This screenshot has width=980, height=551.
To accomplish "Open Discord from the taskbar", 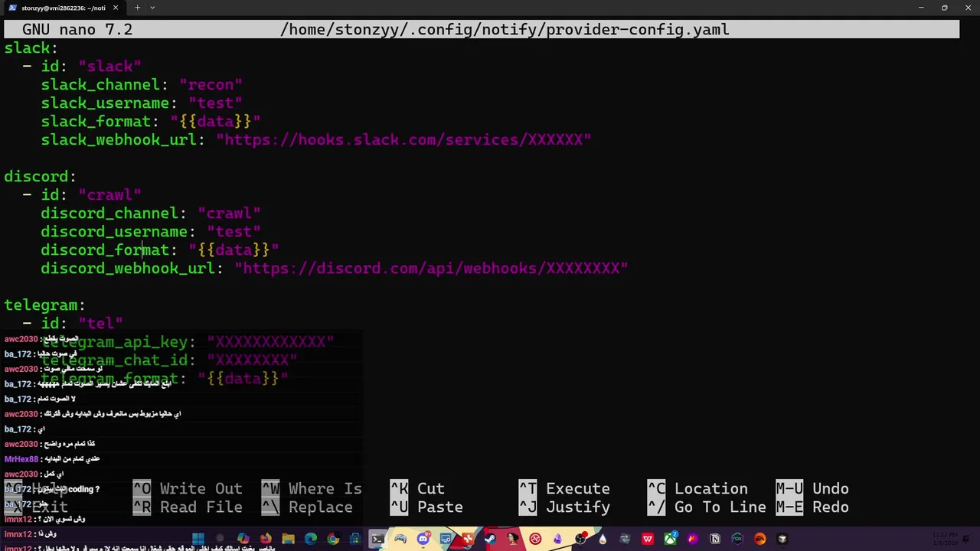I will (423, 539).
